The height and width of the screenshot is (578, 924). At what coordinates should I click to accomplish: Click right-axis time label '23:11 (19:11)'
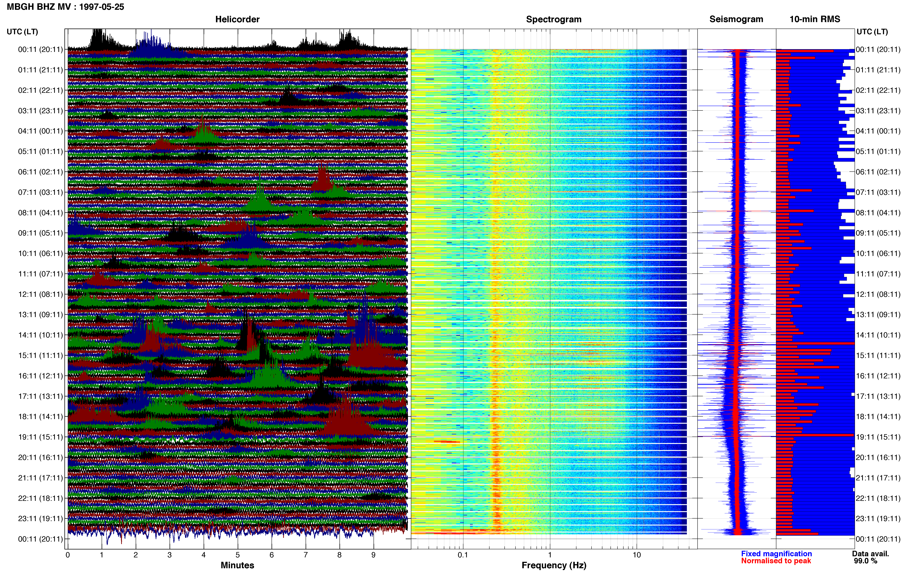click(x=878, y=518)
